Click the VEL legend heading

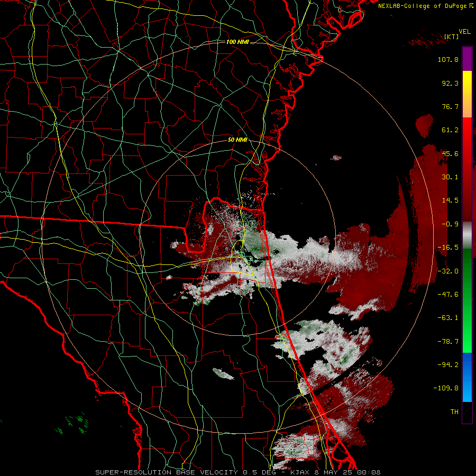click(464, 31)
